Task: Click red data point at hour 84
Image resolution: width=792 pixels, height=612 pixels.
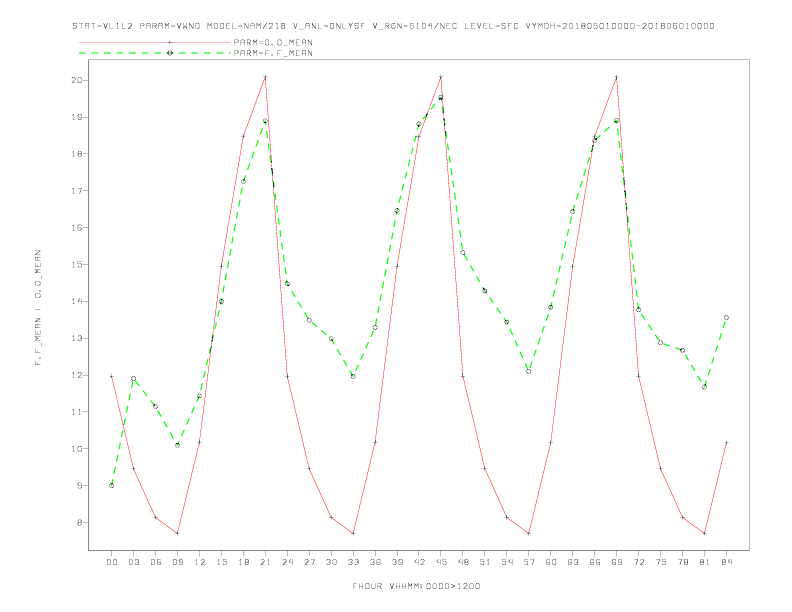Action: 726,442
